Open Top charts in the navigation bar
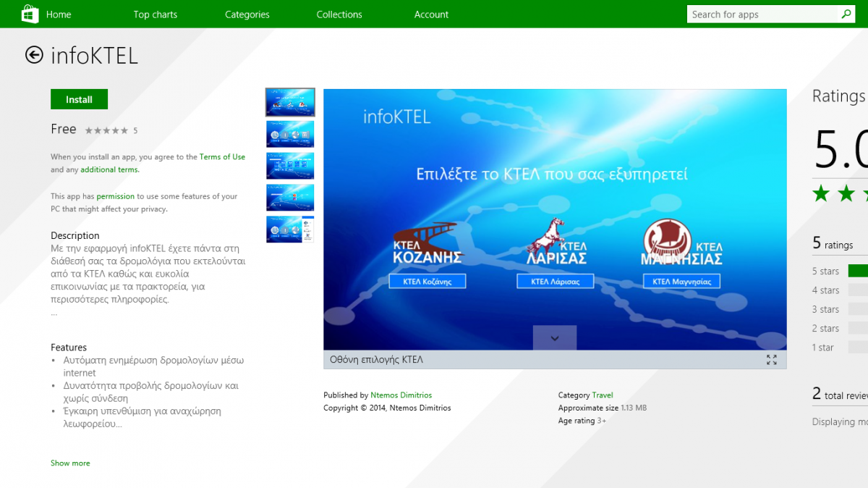This screenshot has width=868, height=488. 155,14
